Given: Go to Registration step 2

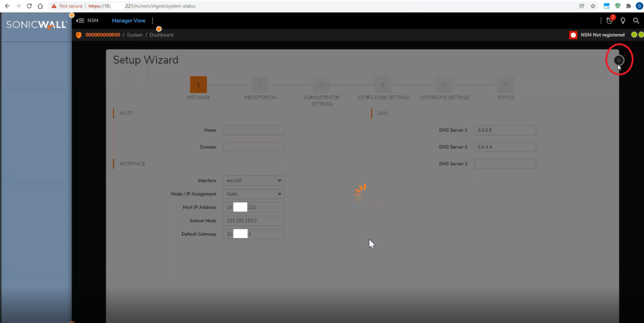Looking at the screenshot, I should 260,85.
